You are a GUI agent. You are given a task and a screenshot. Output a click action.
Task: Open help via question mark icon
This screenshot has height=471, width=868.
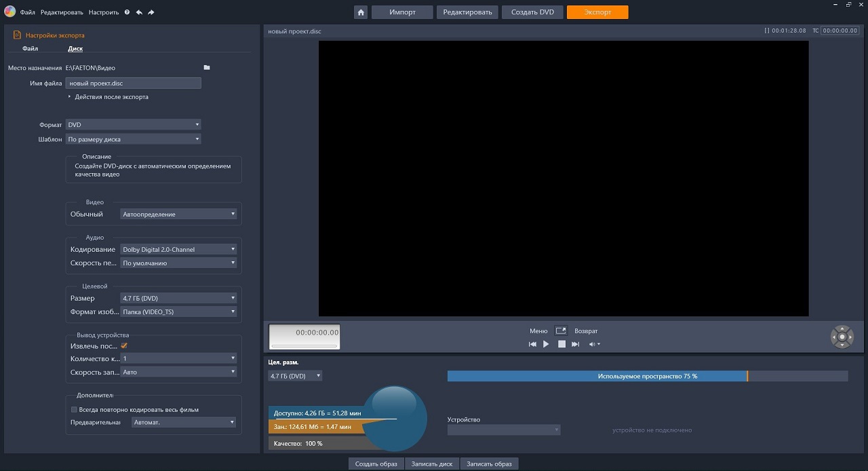[127, 12]
